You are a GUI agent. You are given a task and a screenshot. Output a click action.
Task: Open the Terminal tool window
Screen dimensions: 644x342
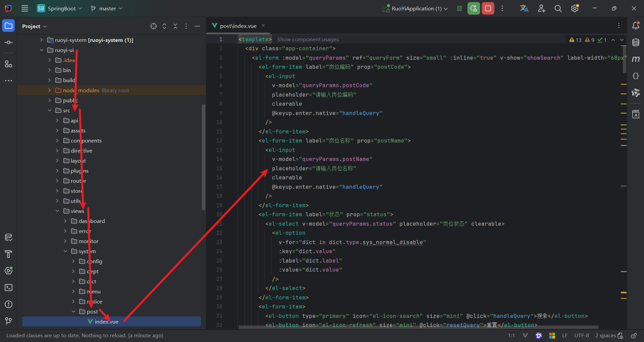(9, 288)
